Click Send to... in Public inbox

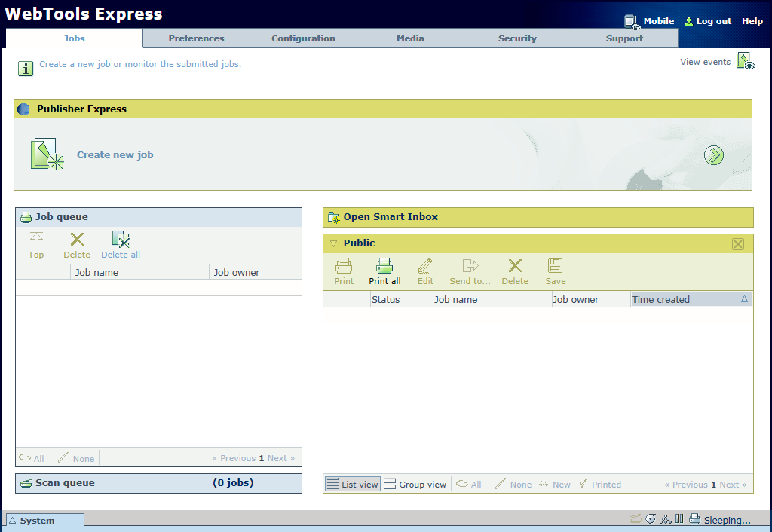coord(470,271)
